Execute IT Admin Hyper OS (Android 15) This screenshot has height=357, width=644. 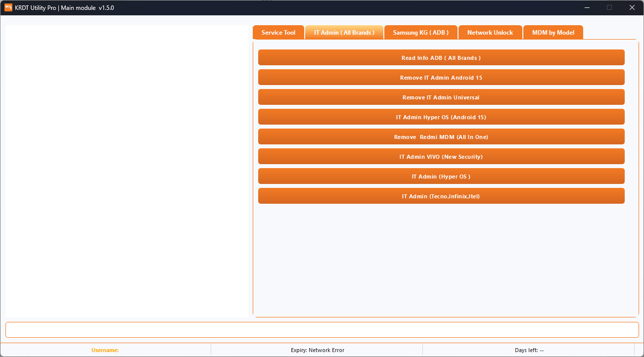pos(441,117)
